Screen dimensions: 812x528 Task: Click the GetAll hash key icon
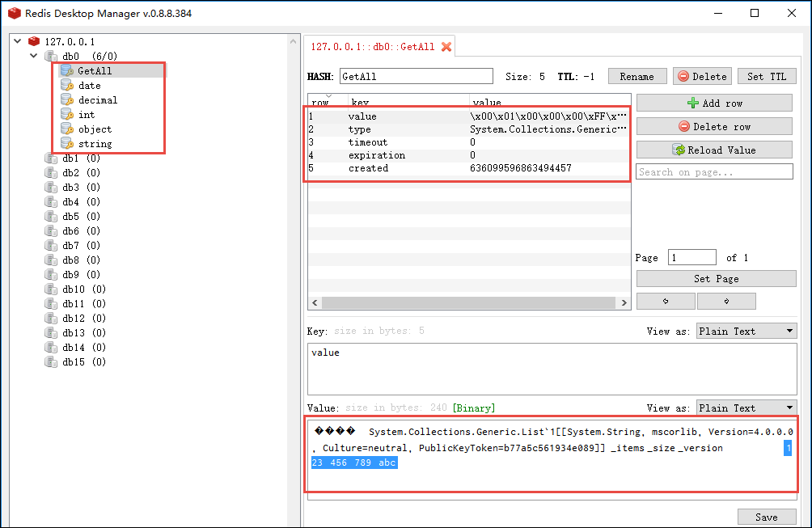point(67,70)
